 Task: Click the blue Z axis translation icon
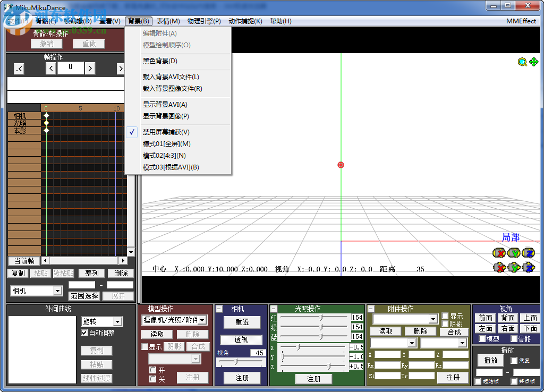(x=528, y=267)
